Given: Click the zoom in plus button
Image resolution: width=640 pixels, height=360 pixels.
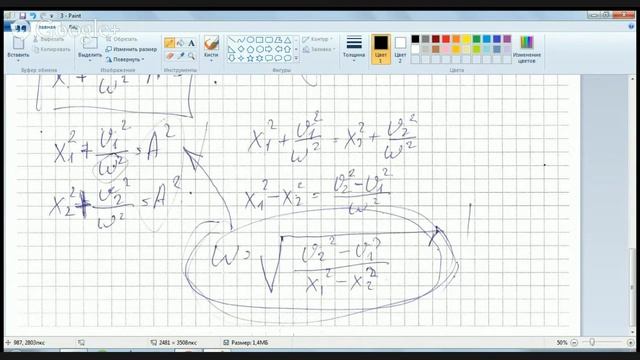Looking at the screenshot, I should tap(631, 342).
